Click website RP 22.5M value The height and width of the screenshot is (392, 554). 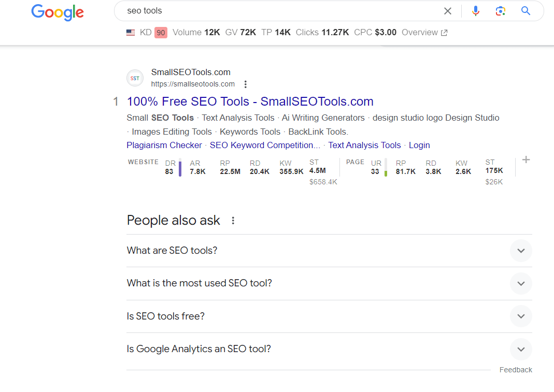(x=230, y=171)
